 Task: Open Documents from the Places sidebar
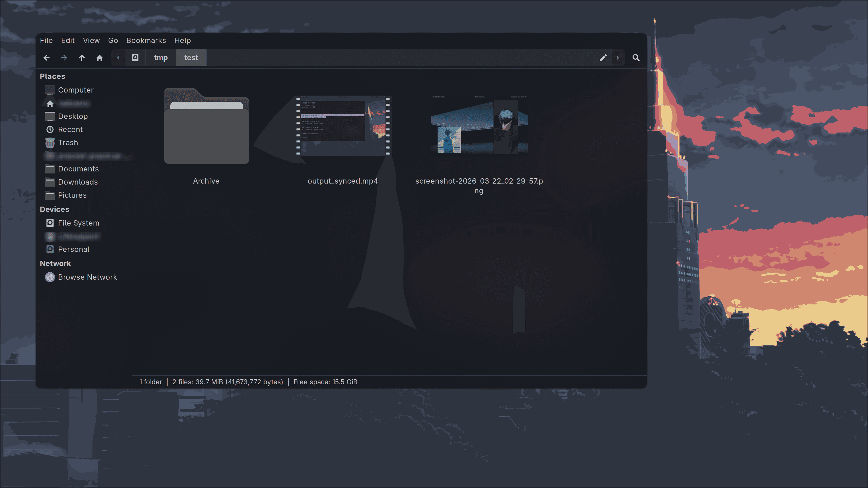(x=79, y=169)
